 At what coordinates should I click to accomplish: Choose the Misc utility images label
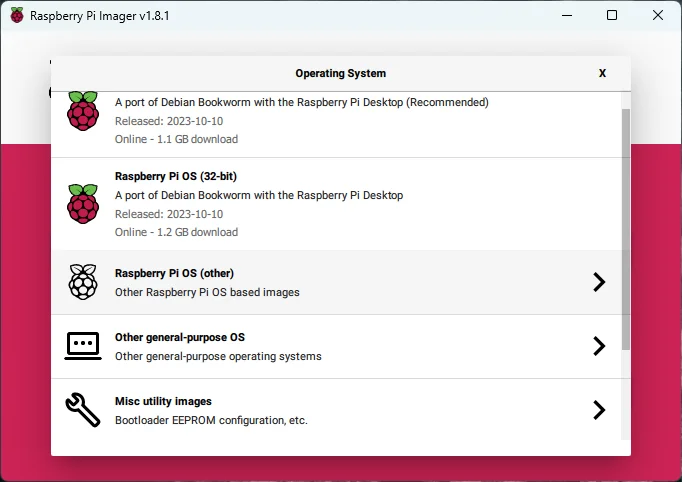click(x=163, y=401)
